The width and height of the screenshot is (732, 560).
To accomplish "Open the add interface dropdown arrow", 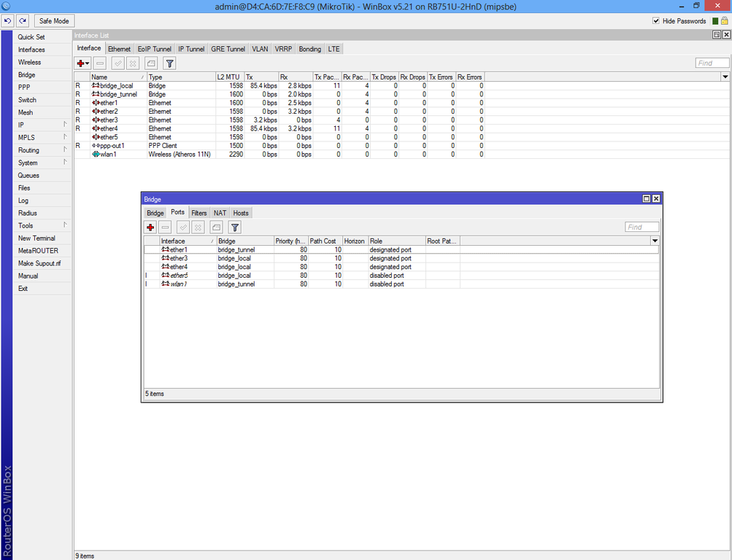I will pyautogui.click(x=88, y=64).
